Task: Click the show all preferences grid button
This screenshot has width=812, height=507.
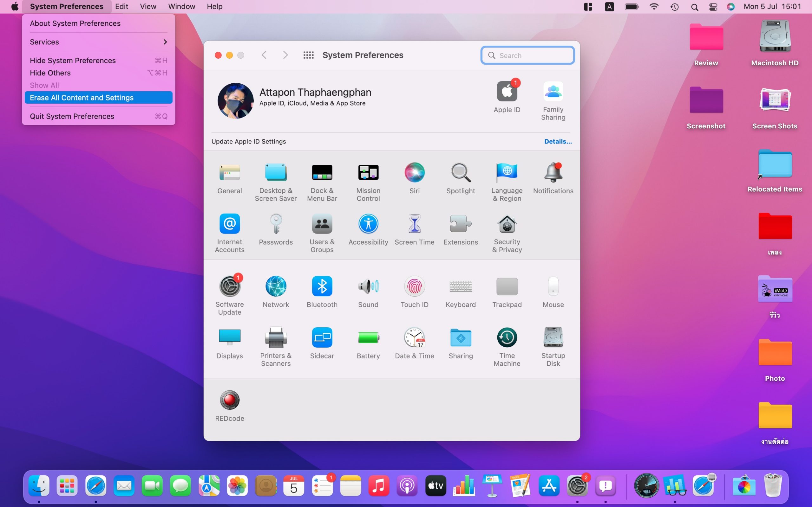Action: [x=308, y=55]
